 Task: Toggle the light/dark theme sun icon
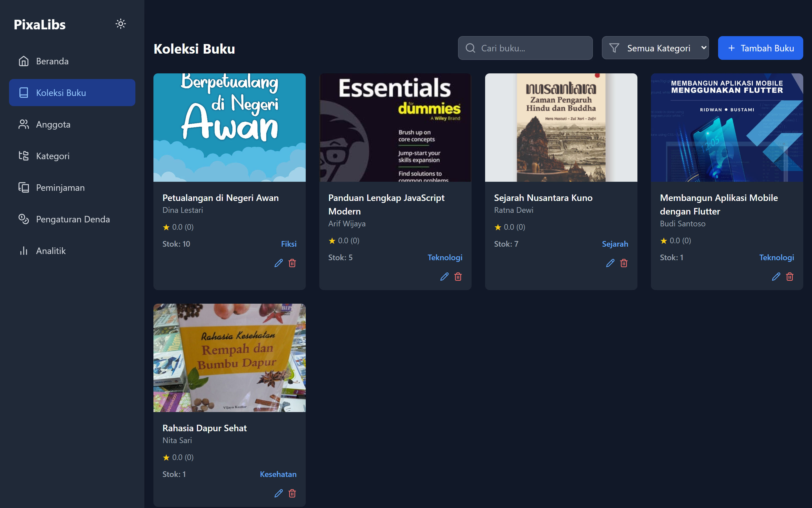(120, 24)
